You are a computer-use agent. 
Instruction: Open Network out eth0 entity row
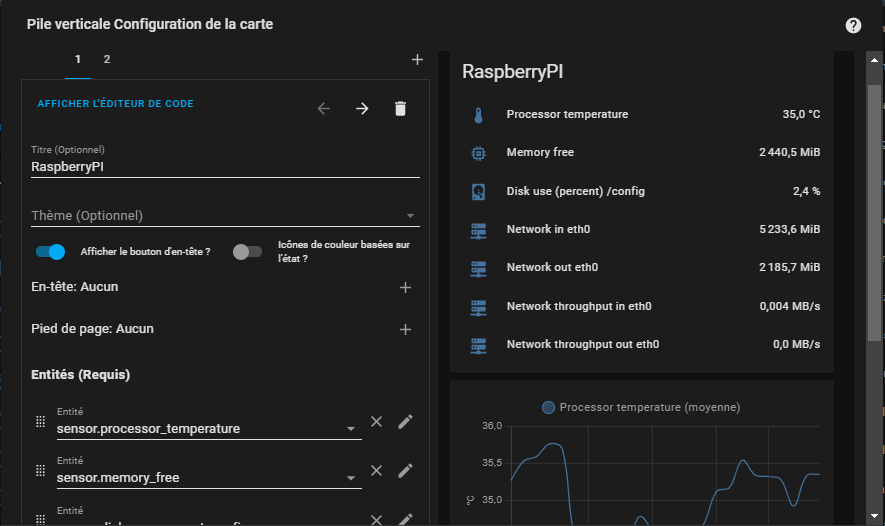click(x=642, y=268)
